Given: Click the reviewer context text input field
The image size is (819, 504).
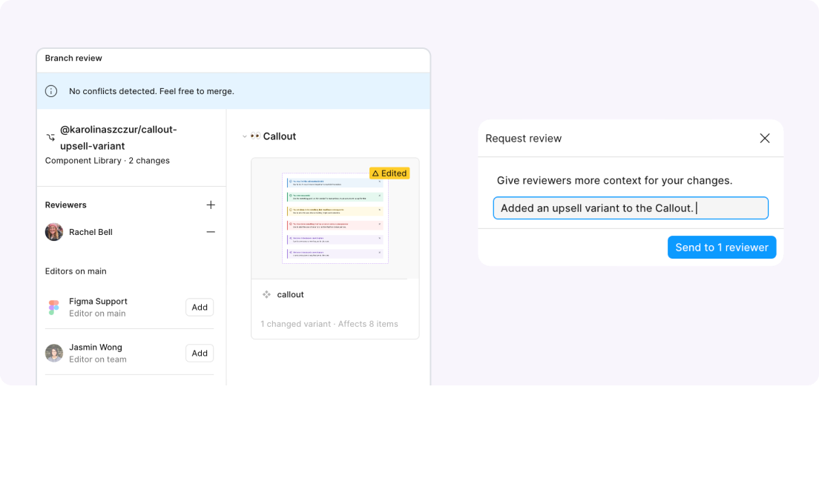Looking at the screenshot, I should coord(631,208).
